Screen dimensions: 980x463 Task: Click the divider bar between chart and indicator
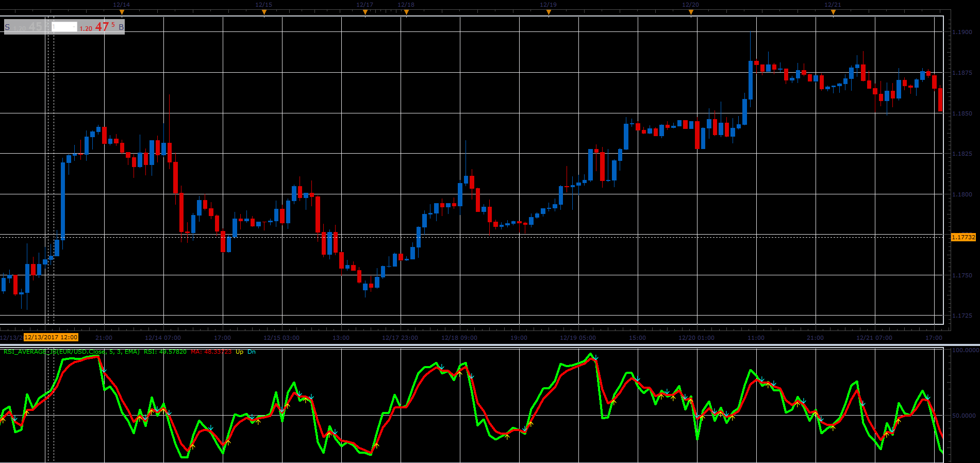[x=490, y=345]
